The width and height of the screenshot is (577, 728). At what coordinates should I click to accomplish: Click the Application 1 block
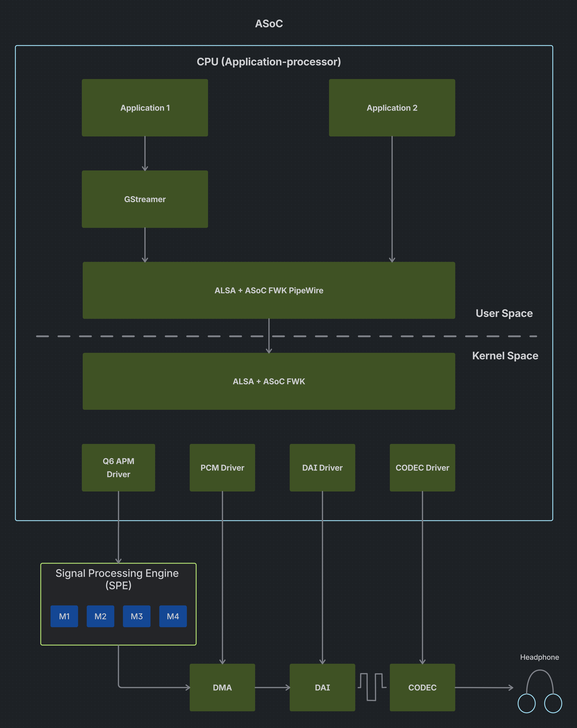[145, 108]
